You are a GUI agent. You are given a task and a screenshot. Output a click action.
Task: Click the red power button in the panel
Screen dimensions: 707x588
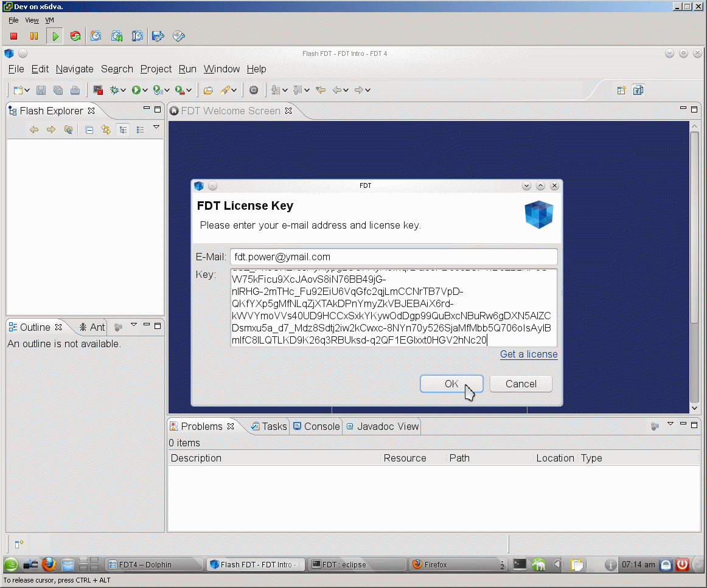pyautogui.click(x=682, y=564)
